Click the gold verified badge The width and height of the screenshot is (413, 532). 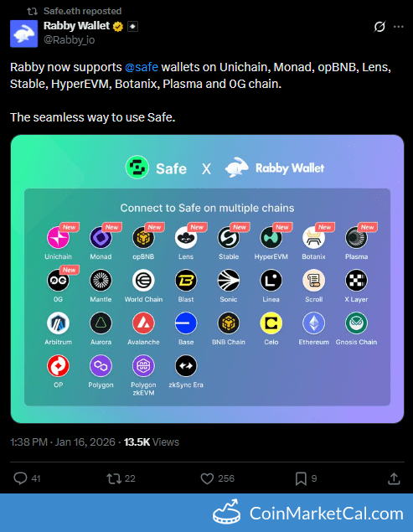coord(118,26)
